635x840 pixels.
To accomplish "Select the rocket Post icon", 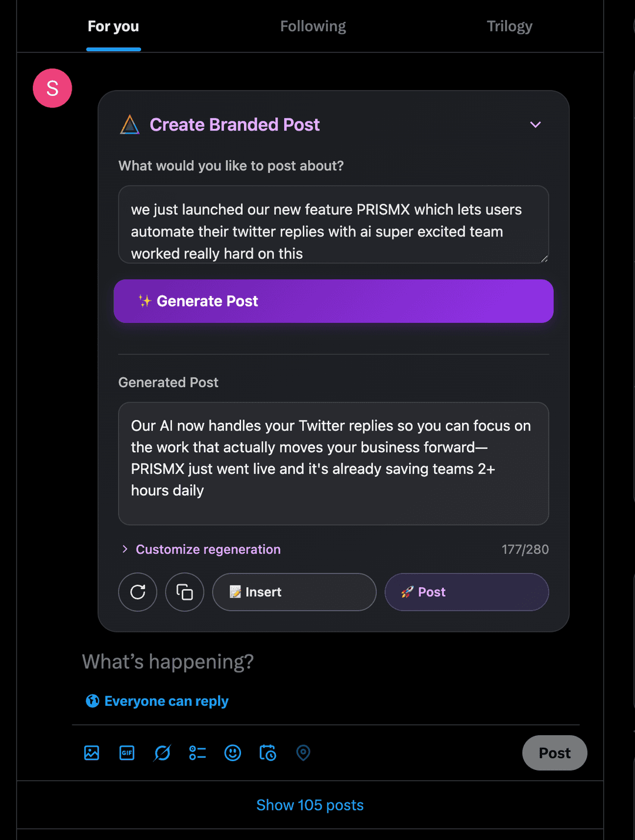I will click(x=466, y=592).
